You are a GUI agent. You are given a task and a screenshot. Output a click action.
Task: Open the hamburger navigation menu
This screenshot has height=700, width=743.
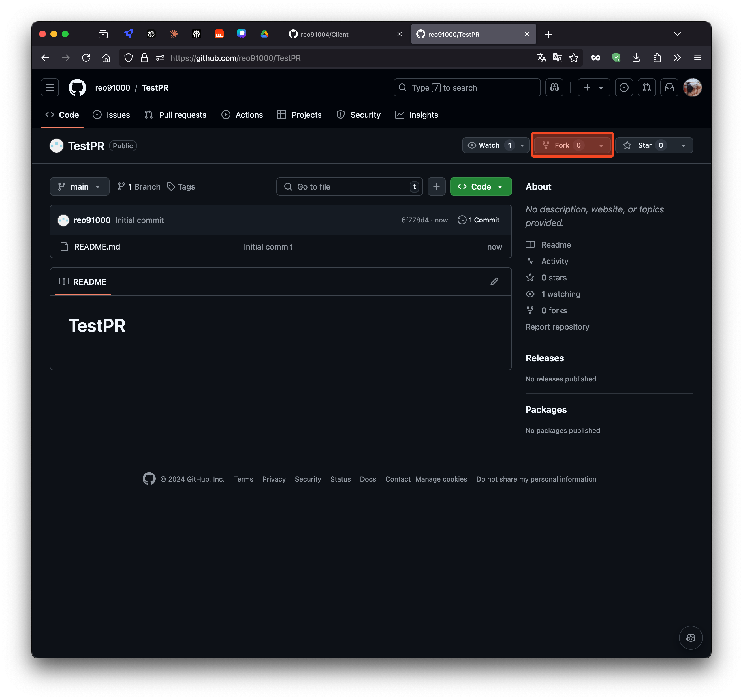50,87
